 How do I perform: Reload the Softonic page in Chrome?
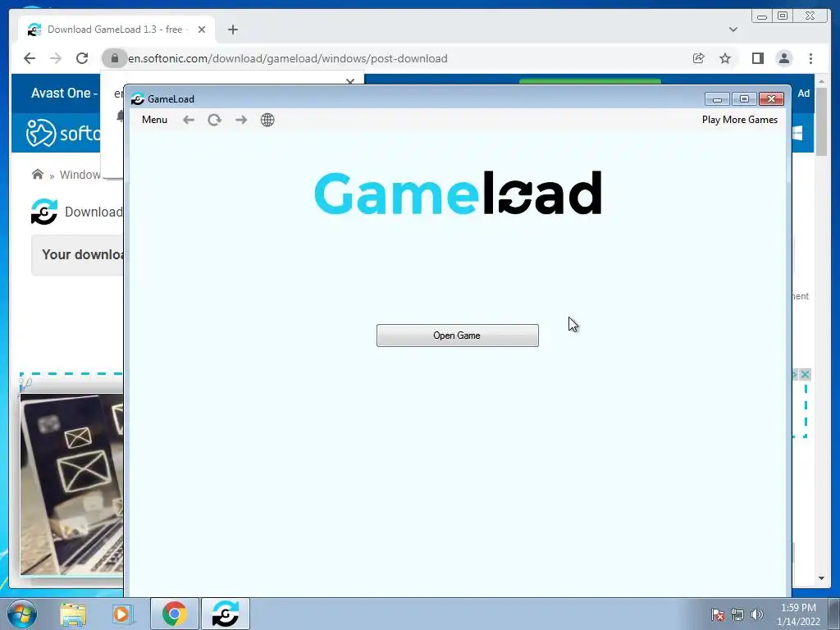(x=82, y=58)
